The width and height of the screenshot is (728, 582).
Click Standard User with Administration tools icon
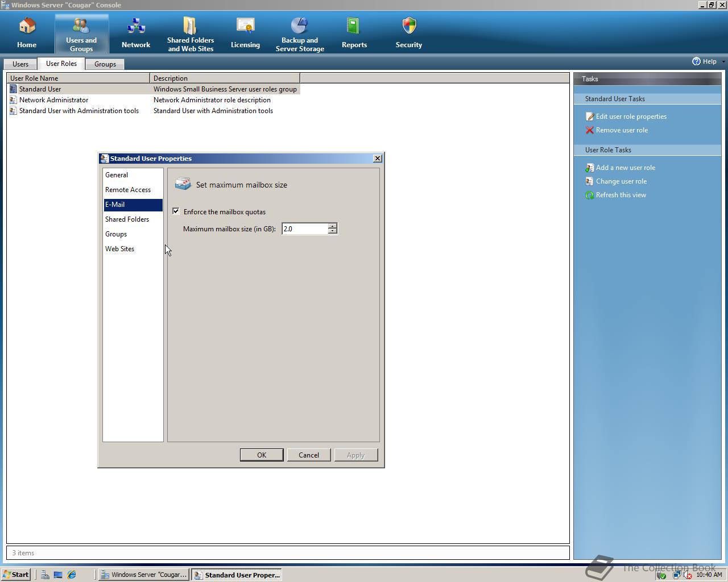[x=13, y=111]
